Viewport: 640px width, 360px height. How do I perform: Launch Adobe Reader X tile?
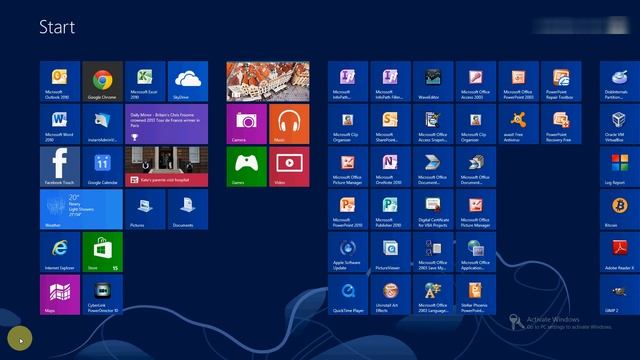tap(620, 252)
